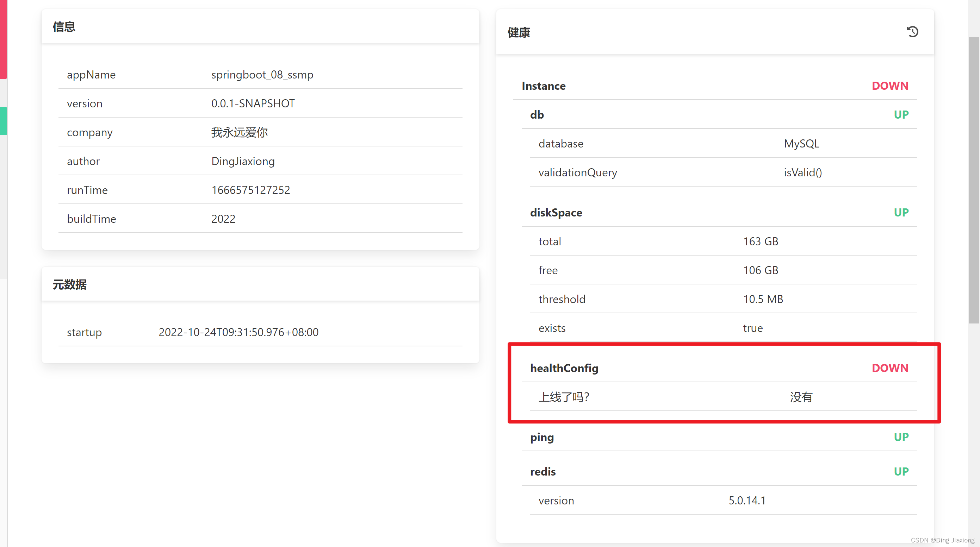Select free value 106 GB

(x=761, y=270)
